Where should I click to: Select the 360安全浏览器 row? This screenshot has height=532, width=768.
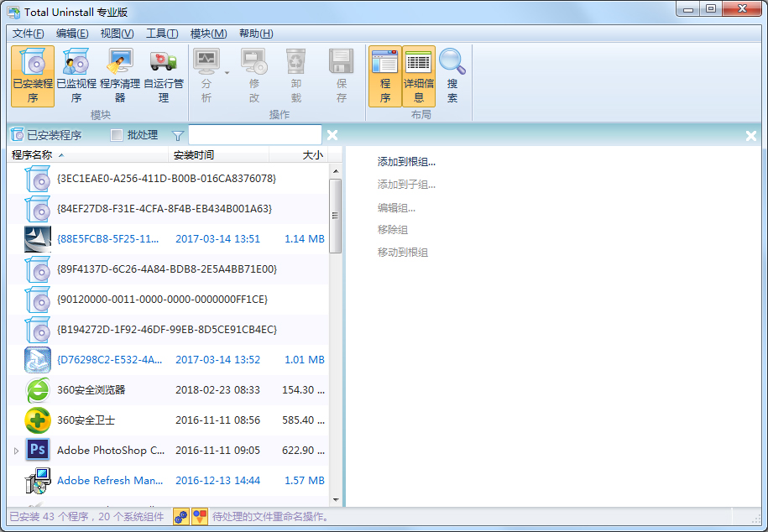(x=168, y=390)
